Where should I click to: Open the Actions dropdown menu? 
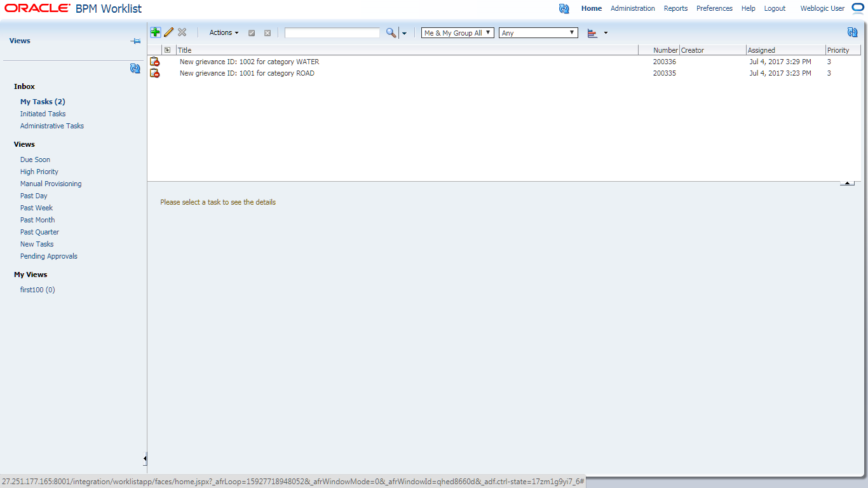pyautogui.click(x=222, y=32)
